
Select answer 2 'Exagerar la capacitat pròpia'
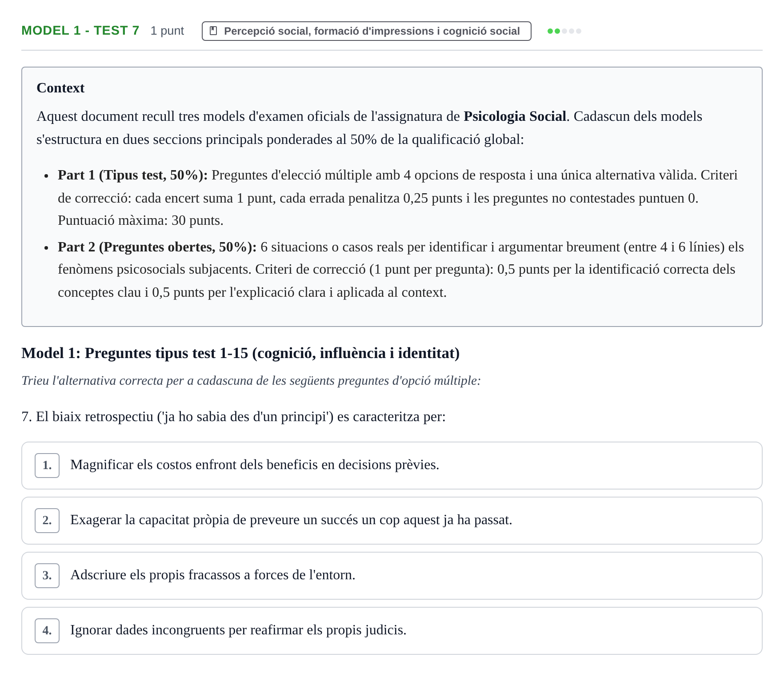392,521
